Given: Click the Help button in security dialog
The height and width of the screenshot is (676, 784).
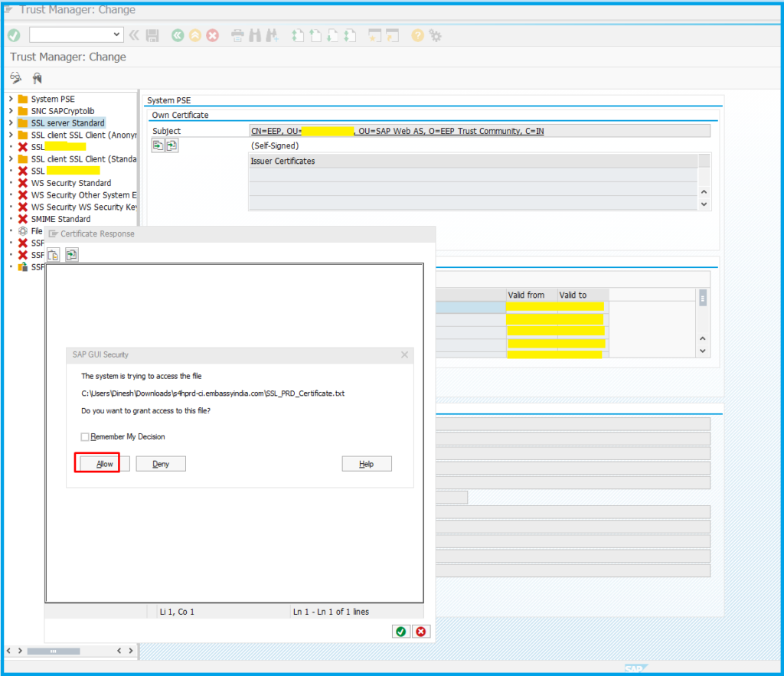Looking at the screenshot, I should [x=366, y=464].
